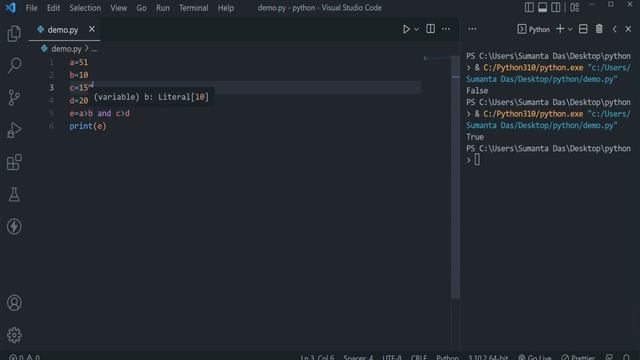Run Python file with play button

406,29
